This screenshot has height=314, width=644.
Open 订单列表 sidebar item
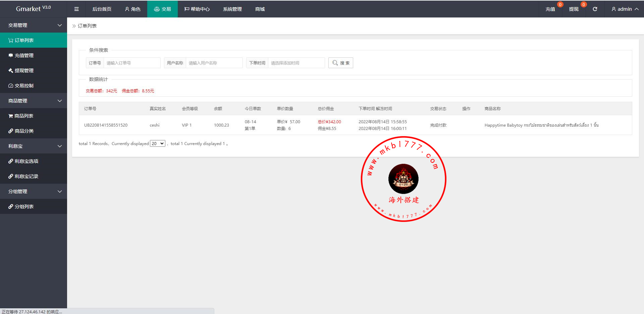[x=34, y=40]
